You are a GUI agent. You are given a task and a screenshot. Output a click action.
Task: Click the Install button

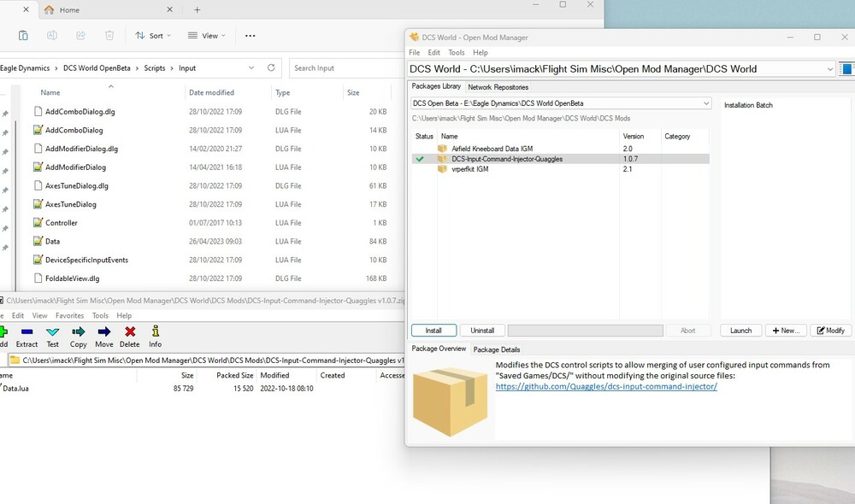433,331
